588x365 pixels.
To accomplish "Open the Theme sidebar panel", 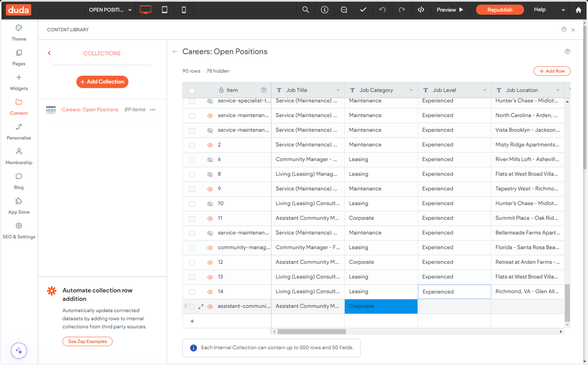I will point(19,32).
